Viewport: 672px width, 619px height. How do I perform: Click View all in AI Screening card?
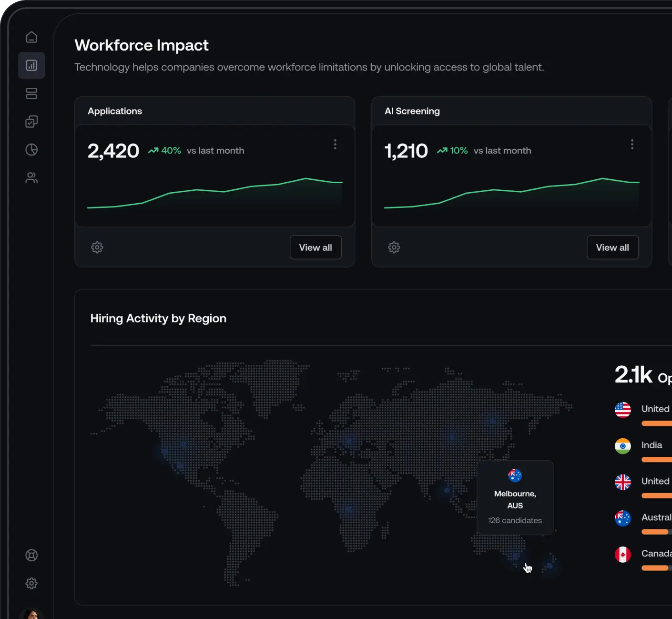coord(612,248)
